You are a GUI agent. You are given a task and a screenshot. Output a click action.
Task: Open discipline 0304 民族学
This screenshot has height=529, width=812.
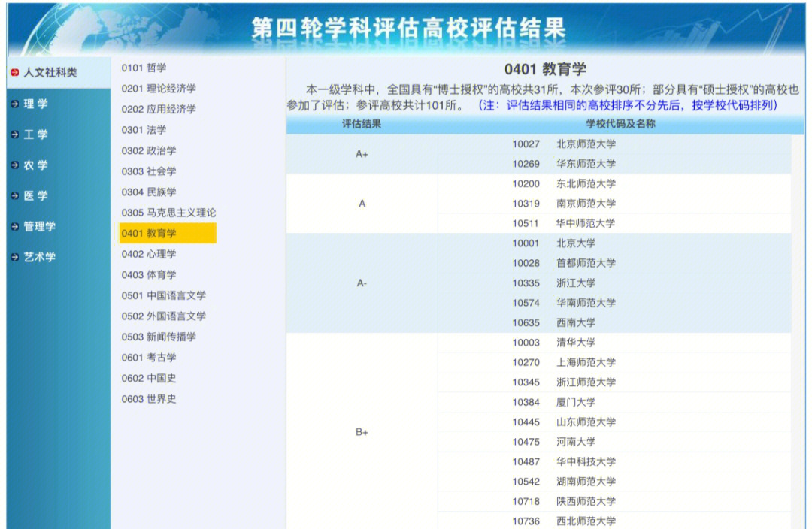[x=149, y=192]
